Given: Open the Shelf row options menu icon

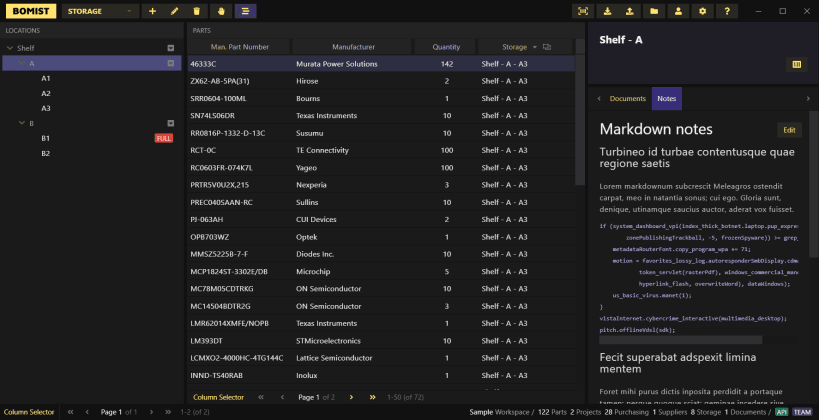Looking at the screenshot, I should tap(171, 48).
